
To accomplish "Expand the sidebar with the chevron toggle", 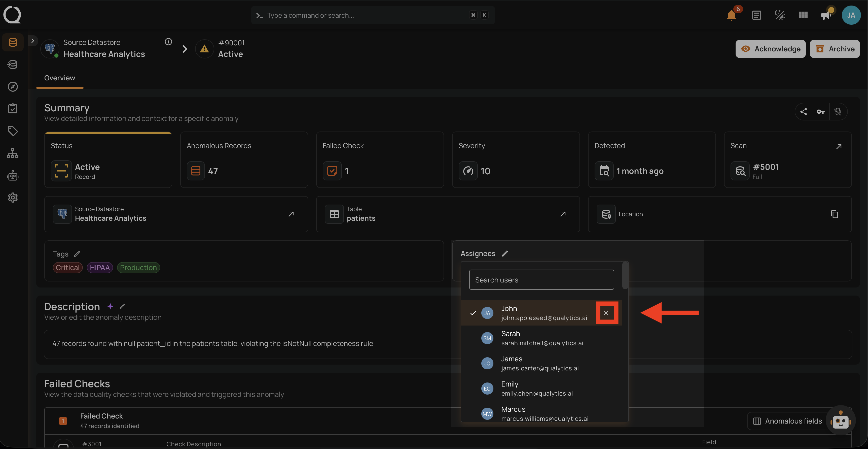I will pyautogui.click(x=33, y=41).
